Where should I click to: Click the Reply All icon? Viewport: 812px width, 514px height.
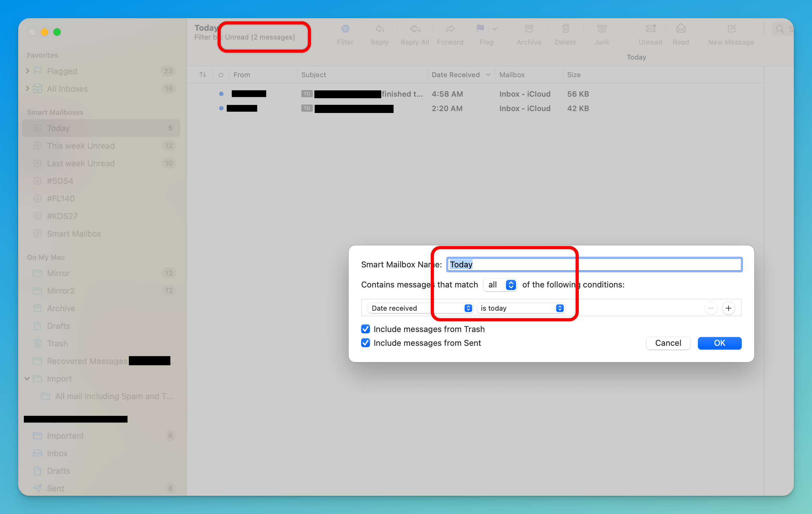(414, 29)
